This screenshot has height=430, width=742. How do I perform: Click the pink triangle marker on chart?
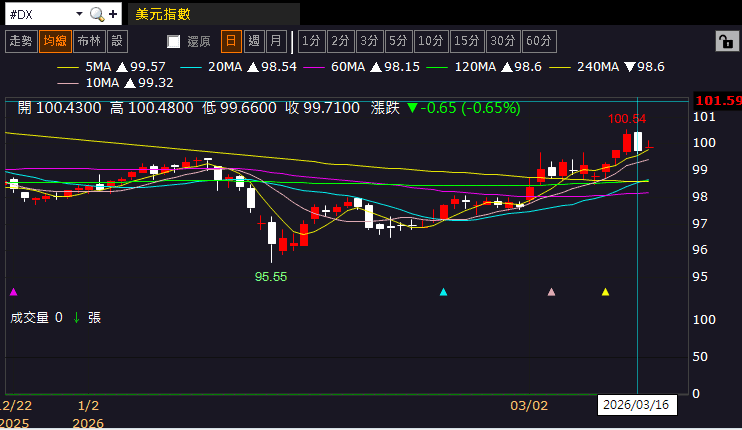551,292
